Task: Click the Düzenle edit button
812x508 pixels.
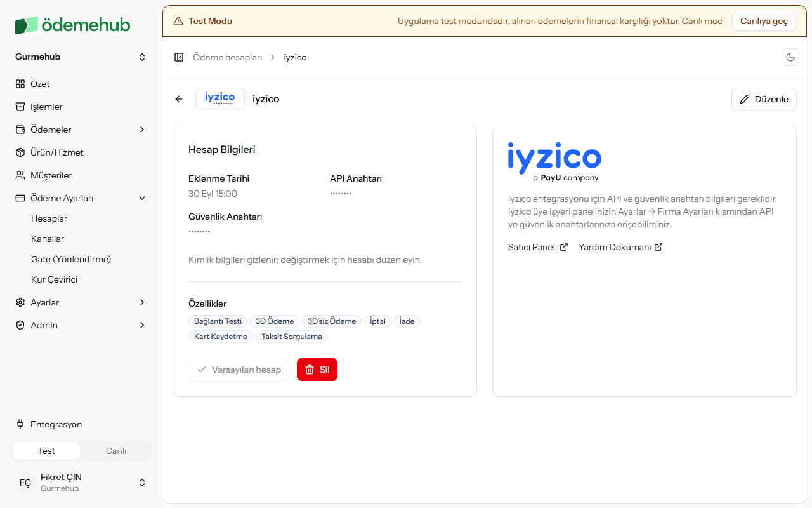Action: point(764,99)
